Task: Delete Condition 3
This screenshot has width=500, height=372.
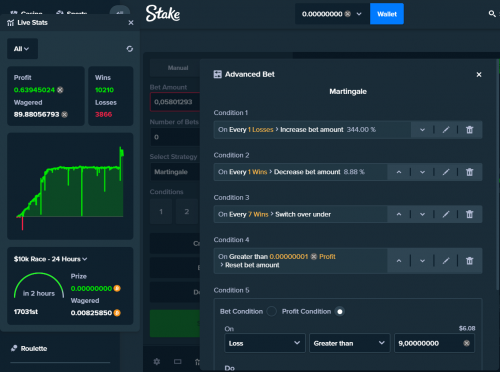Action: (469, 214)
